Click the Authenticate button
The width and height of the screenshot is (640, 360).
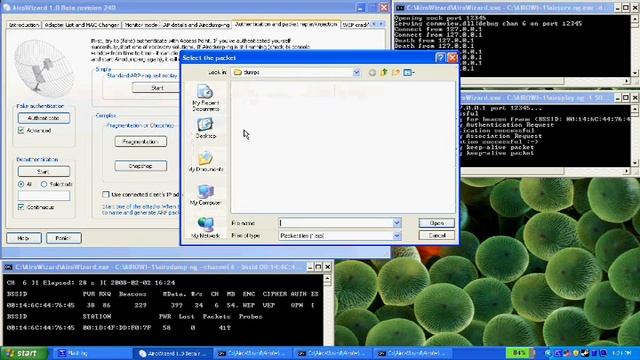tap(44, 118)
